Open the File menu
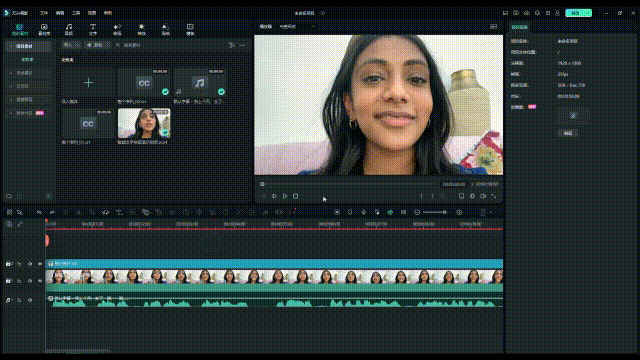This screenshot has width=640, height=360. click(x=44, y=13)
